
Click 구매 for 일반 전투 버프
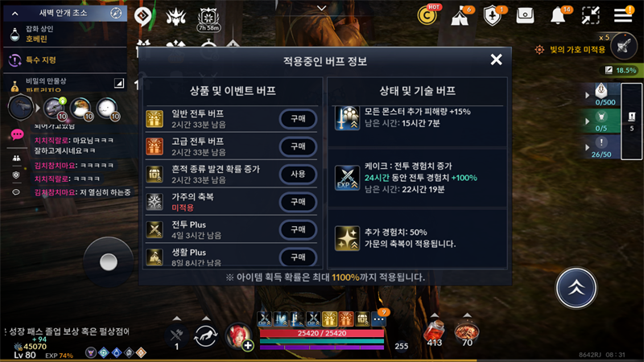click(x=298, y=118)
